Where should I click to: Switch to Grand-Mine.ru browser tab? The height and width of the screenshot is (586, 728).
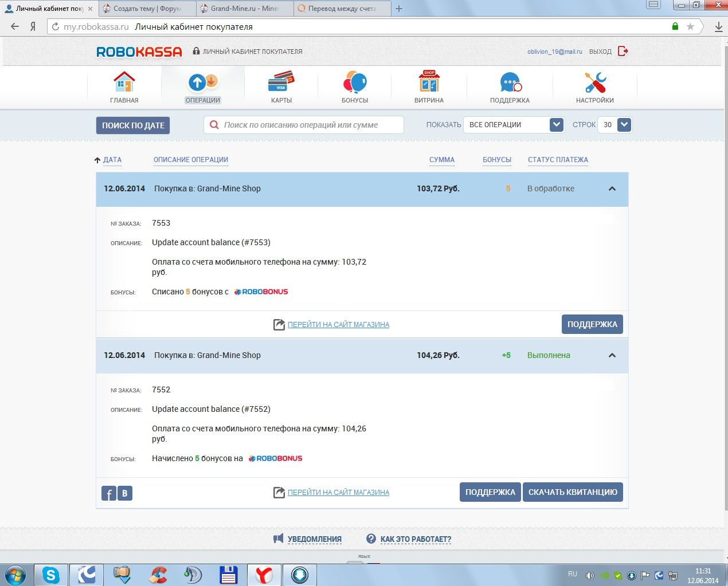(245, 9)
